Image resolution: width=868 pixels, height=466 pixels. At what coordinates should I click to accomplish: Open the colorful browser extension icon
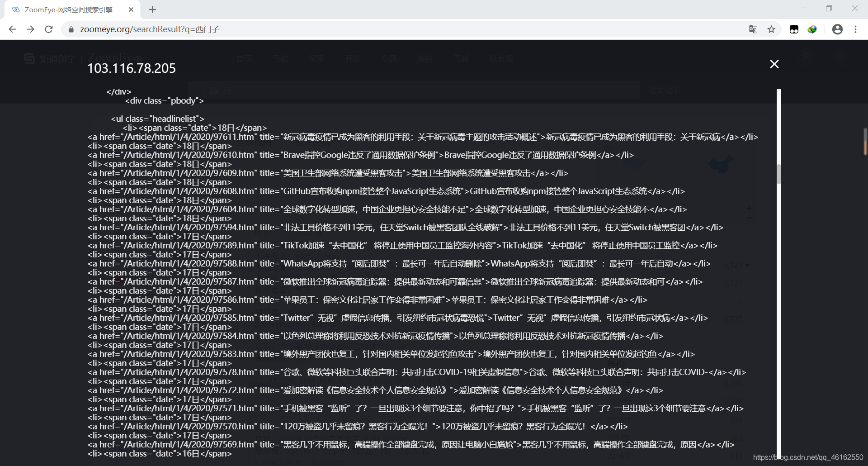(x=812, y=29)
